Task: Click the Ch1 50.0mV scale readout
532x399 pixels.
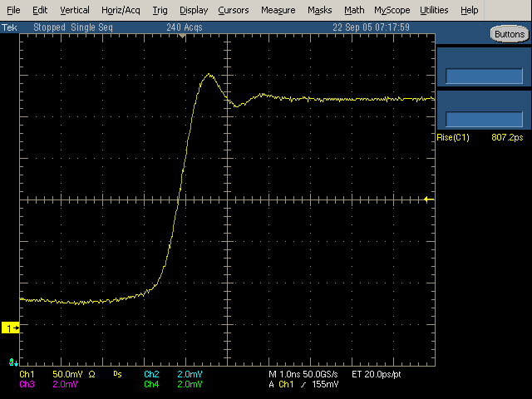Action: click(69, 375)
